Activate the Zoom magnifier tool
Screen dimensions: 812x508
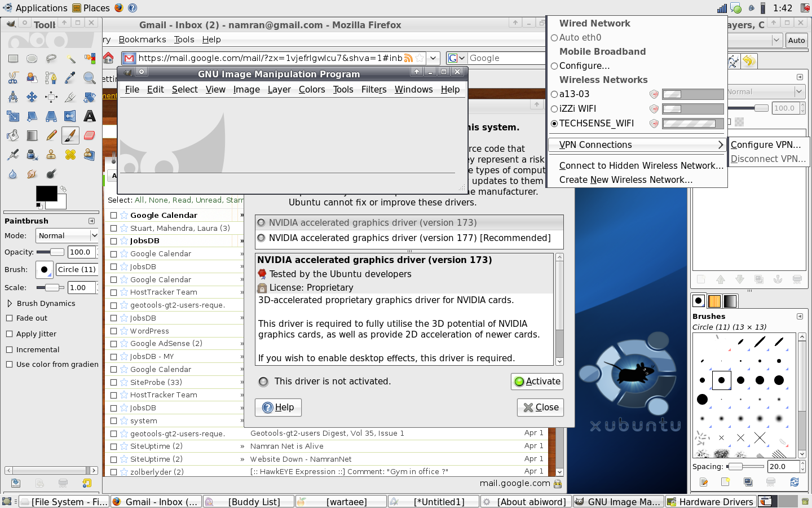tap(89, 78)
